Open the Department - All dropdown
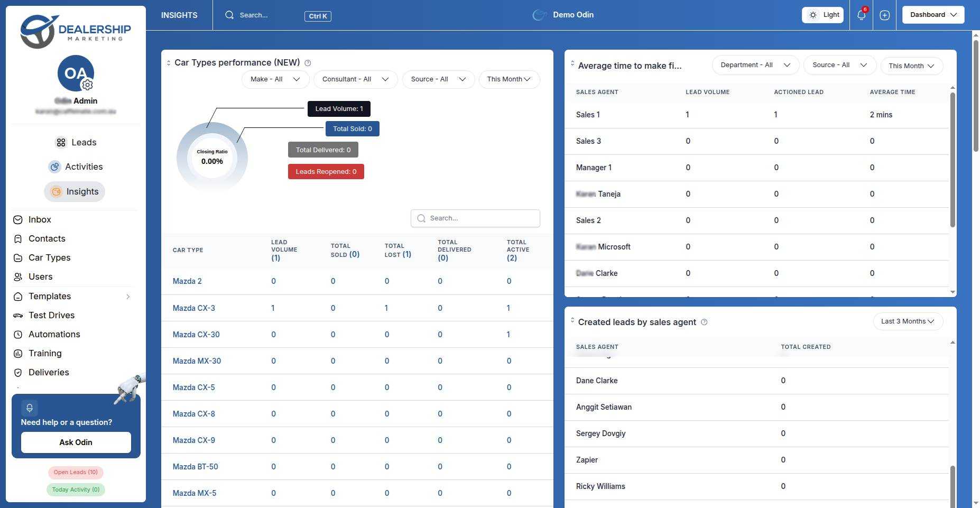The image size is (980, 508). click(x=755, y=65)
